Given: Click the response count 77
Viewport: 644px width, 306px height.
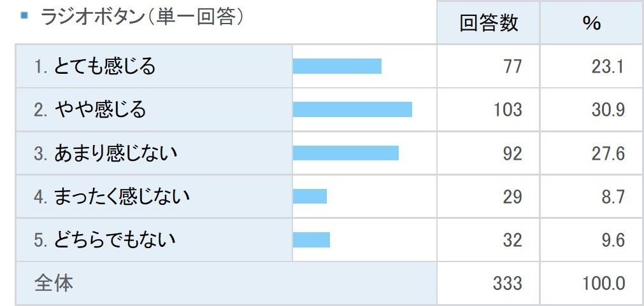Looking at the screenshot, I should (x=512, y=66).
